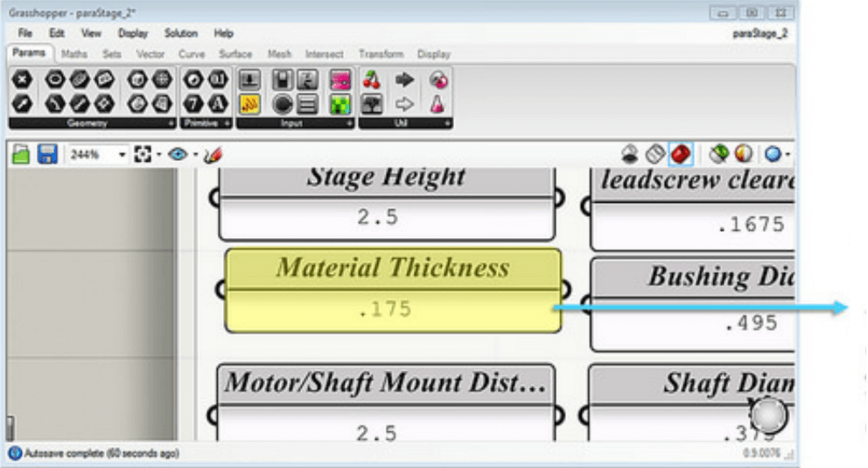Select the Motor/Shaft Mount Dist panel
The height and width of the screenshot is (468, 868).
click(x=386, y=402)
